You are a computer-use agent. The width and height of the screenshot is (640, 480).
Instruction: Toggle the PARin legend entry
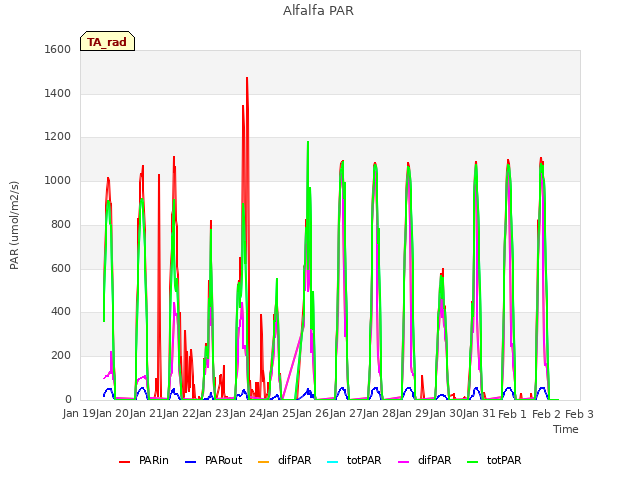(144, 460)
